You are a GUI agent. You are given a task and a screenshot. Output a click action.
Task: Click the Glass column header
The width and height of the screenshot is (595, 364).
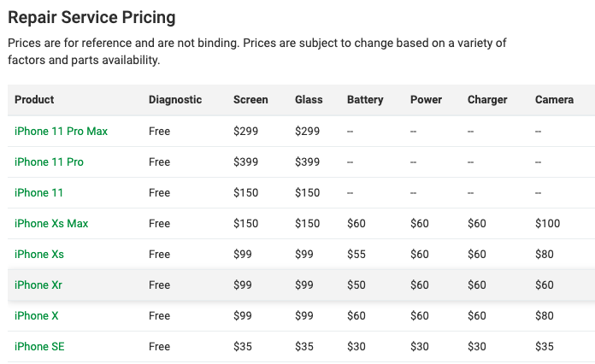click(x=309, y=100)
